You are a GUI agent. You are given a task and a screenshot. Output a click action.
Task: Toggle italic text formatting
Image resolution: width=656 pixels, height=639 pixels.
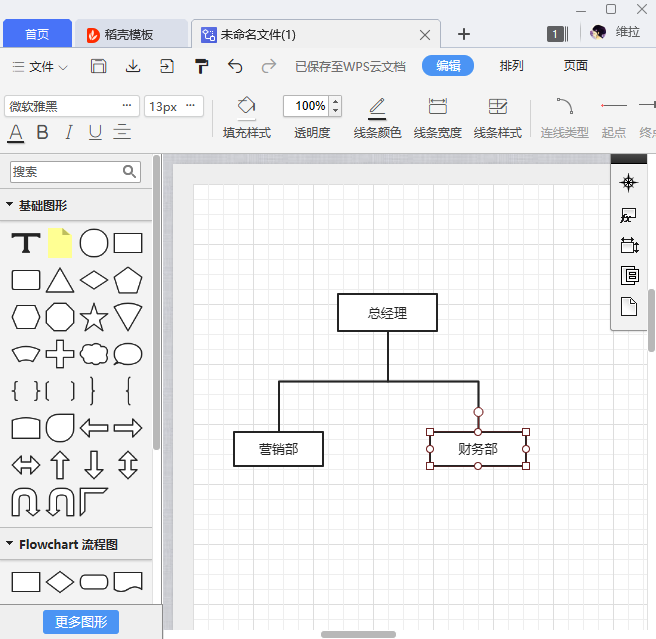[x=69, y=132]
